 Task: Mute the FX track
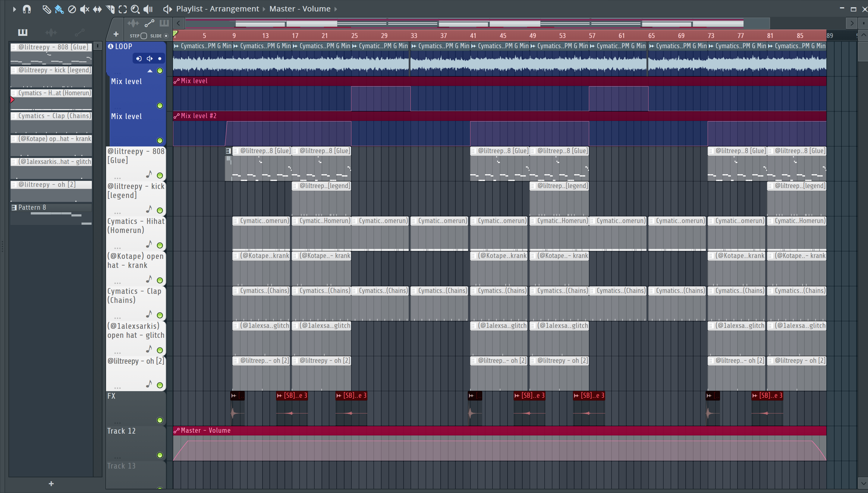(160, 420)
